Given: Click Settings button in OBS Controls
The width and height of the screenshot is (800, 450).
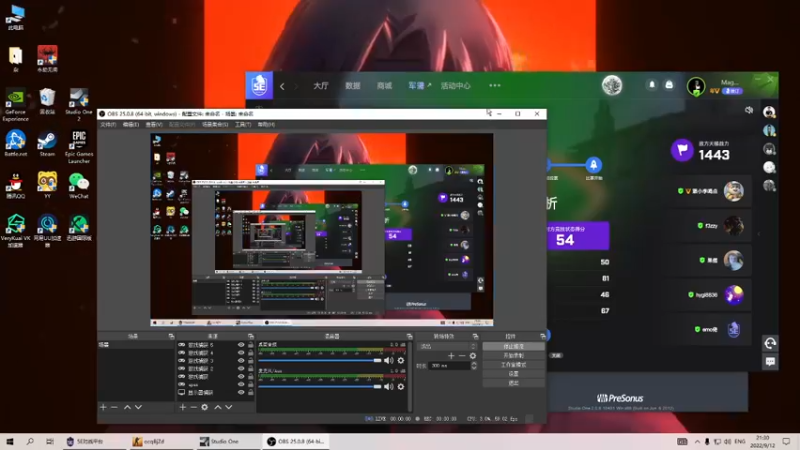Looking at the screenshot, I should tap(513, 374).
